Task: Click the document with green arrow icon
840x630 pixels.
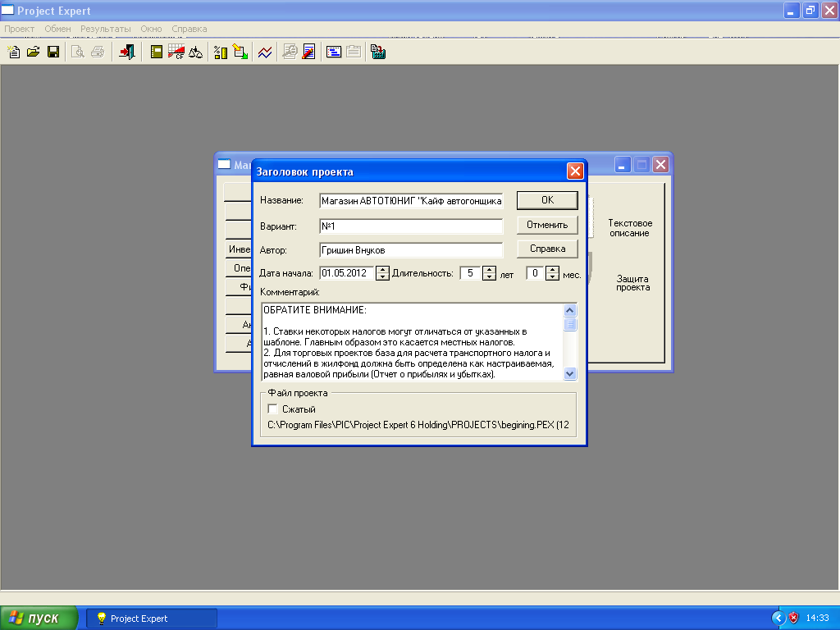Action: pos(240,52)
